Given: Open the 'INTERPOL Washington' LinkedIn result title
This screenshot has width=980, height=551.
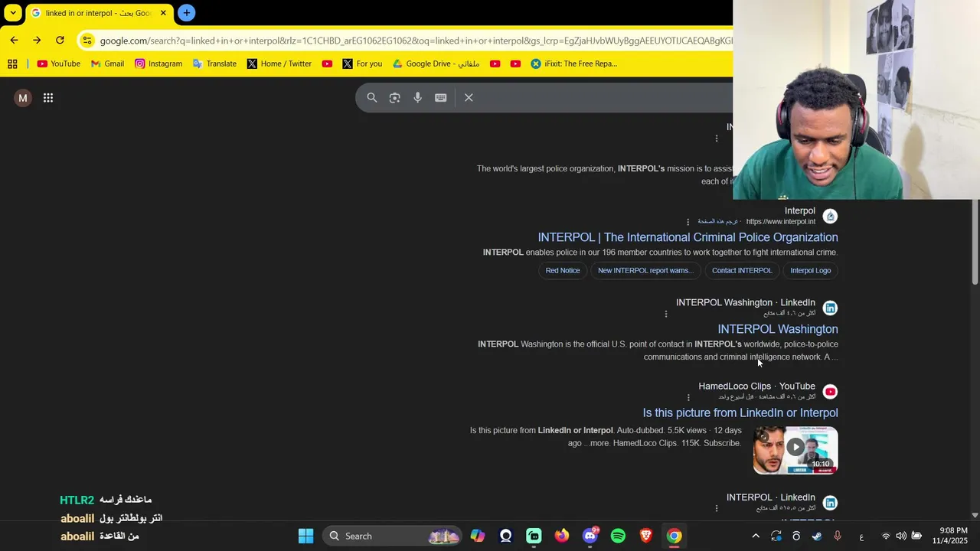Looking at the screenshot, I should click(x=778, y=329).
